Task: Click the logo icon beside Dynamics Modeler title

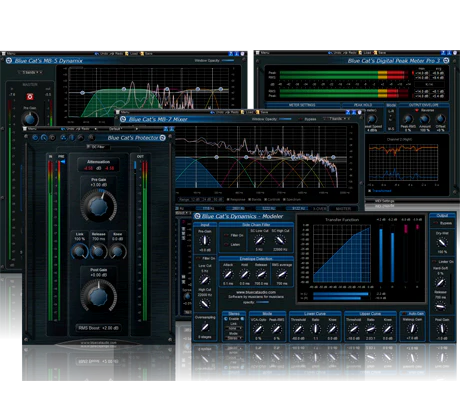Action: tap(197, 216)
